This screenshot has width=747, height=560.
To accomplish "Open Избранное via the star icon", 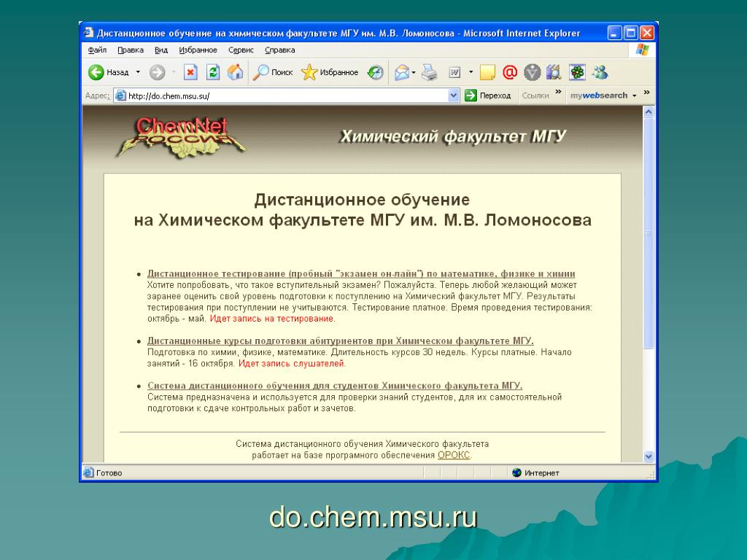I will click(x=309, y=72).
